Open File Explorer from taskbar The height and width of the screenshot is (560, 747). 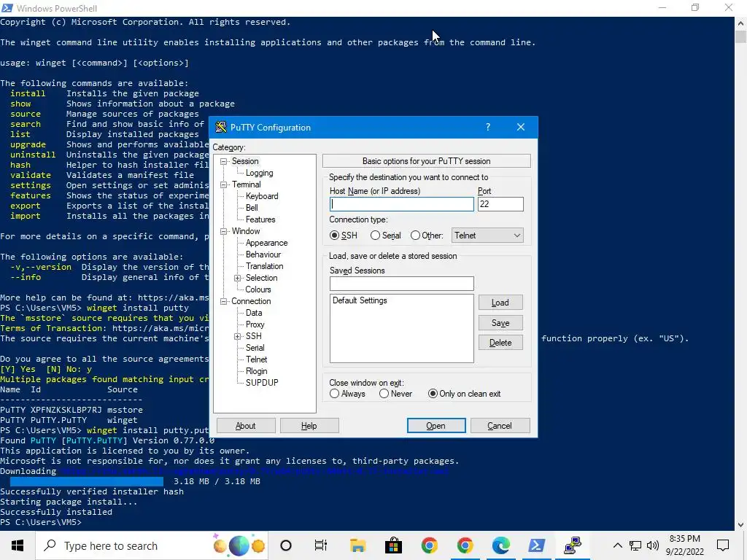click(357, 545)
